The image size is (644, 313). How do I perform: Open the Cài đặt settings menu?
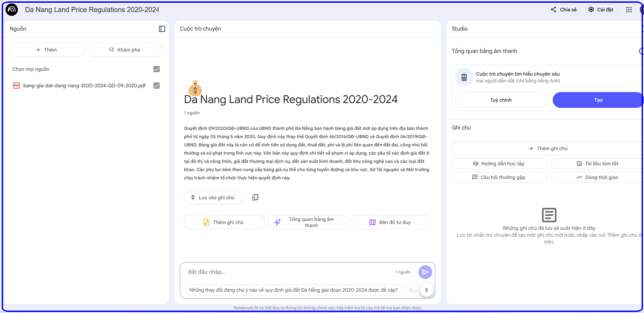[x=601, y=10]
